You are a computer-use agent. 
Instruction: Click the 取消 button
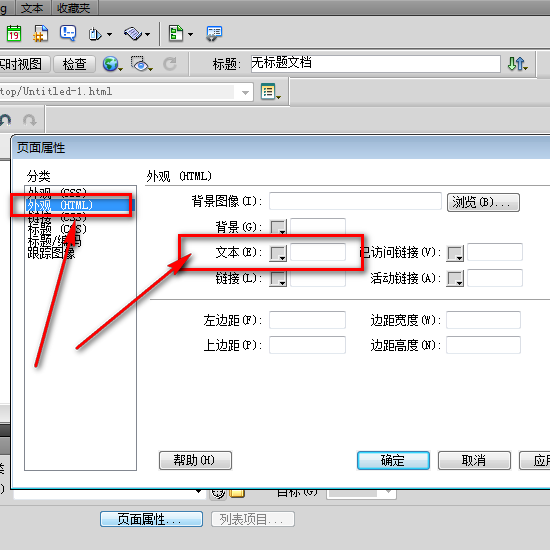[x=474, y=460]
